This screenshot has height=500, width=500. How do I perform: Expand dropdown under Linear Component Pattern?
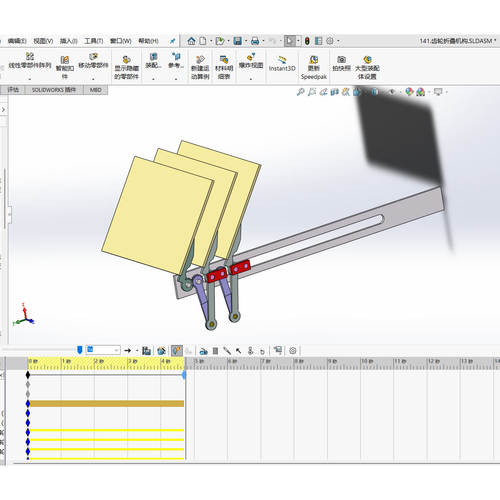point(30,79)
